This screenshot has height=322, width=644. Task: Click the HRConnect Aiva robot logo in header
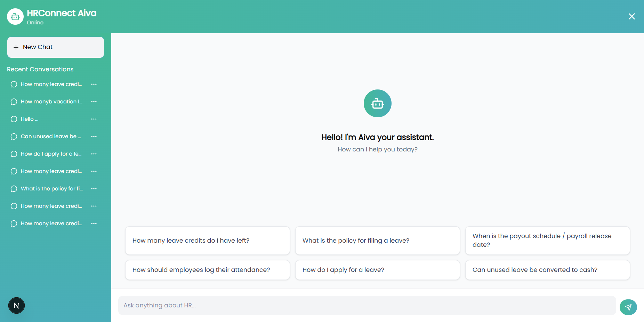pyautogui.click(x=15, y=17)
